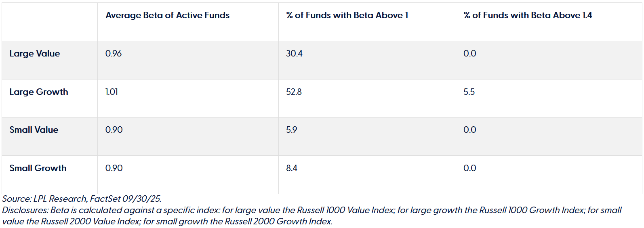Click the 5.5 value in Large Growth row
Image resolution: width=644 pixels, height=228 pixels.
[469, 92]
